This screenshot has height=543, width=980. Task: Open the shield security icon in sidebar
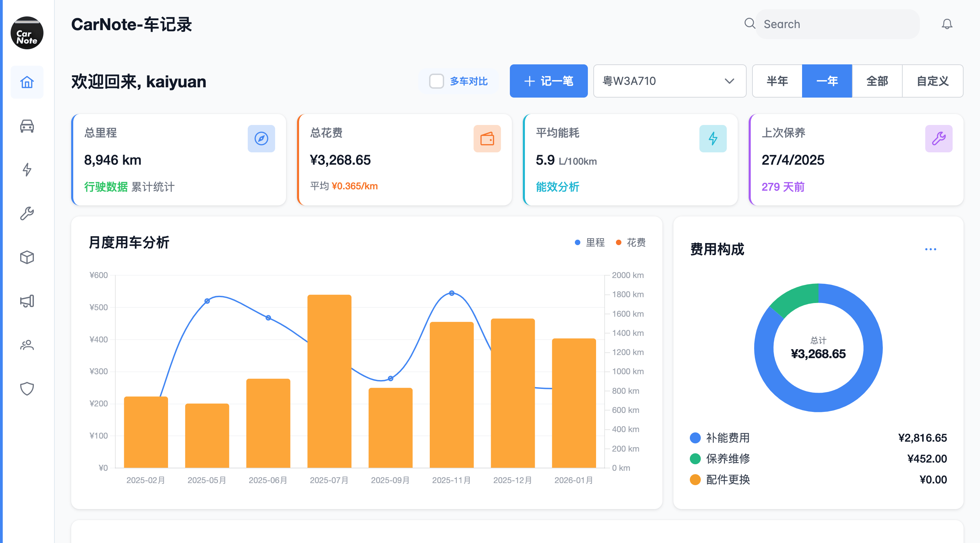(x=27, y=388)
